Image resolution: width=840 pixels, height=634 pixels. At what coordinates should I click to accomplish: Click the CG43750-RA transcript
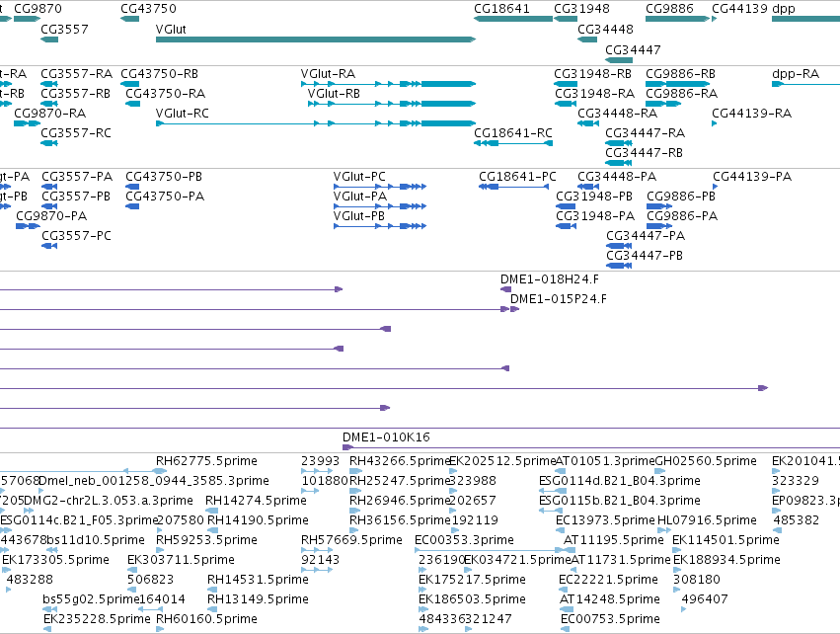point(133,104)
